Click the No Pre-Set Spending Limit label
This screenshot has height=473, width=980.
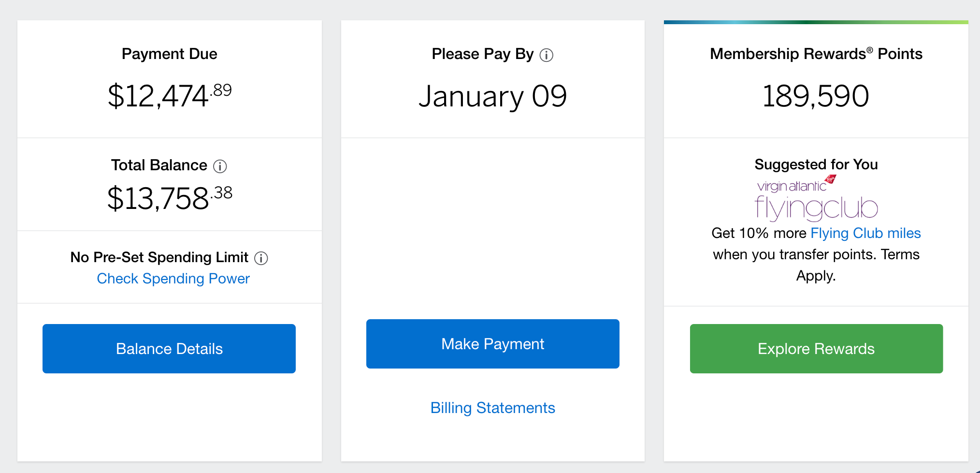[x=159, y=257]
